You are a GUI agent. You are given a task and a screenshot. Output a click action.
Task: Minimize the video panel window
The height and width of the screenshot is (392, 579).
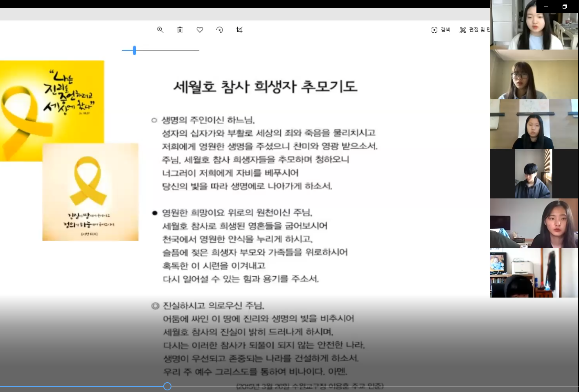pyautogui.click(x=545, y=7)
